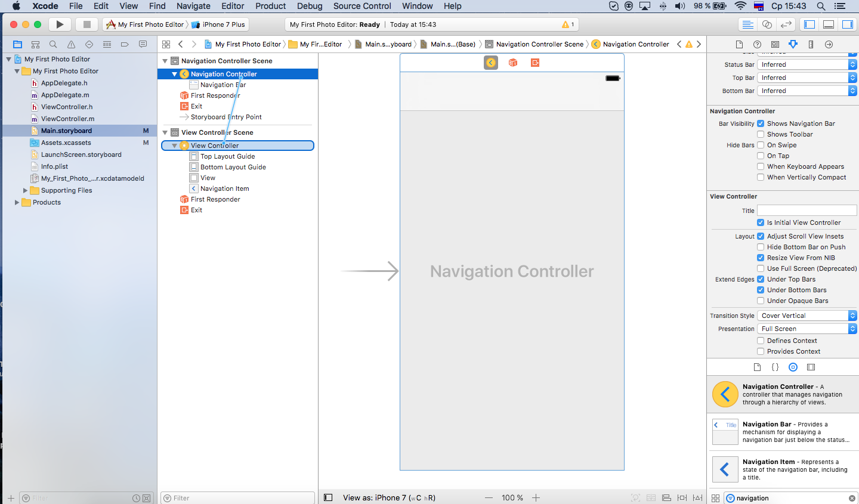This screenshot has width=859, height=504.
Task: Toggle the Debug area
Action: [829, 24]
